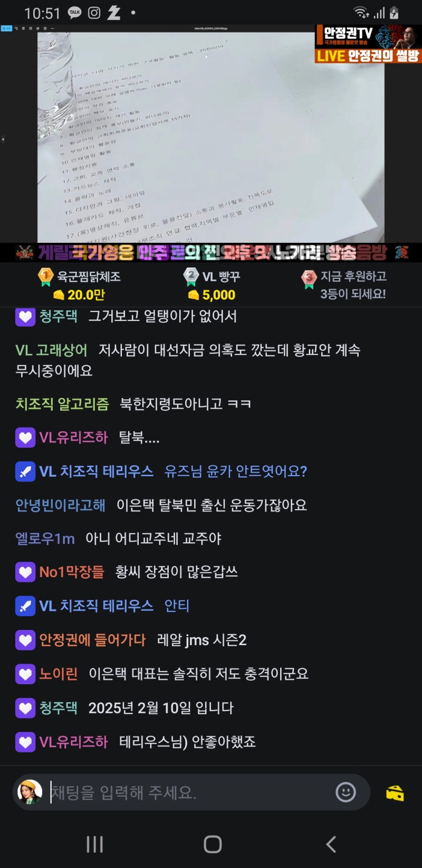Viewport: 422px width, 868px height.
Task: Tap the Android back navigation arrow
Action: [x=331, y=844]
